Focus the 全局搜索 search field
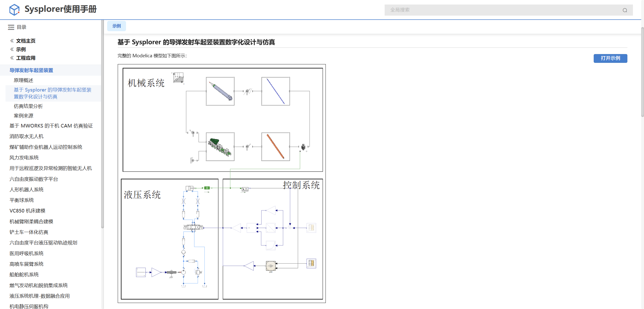This screenshot has width=644, height=309. coord(509,10)
